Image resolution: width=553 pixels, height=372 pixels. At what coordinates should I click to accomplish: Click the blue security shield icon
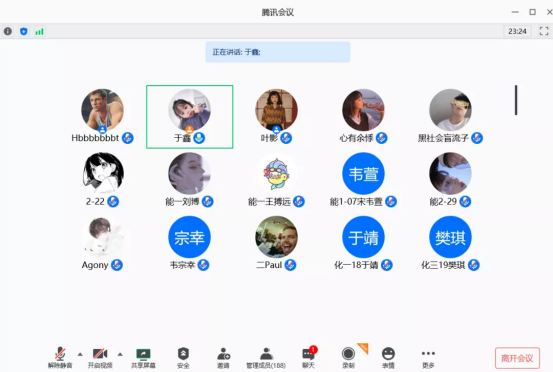tap(24, 31)
